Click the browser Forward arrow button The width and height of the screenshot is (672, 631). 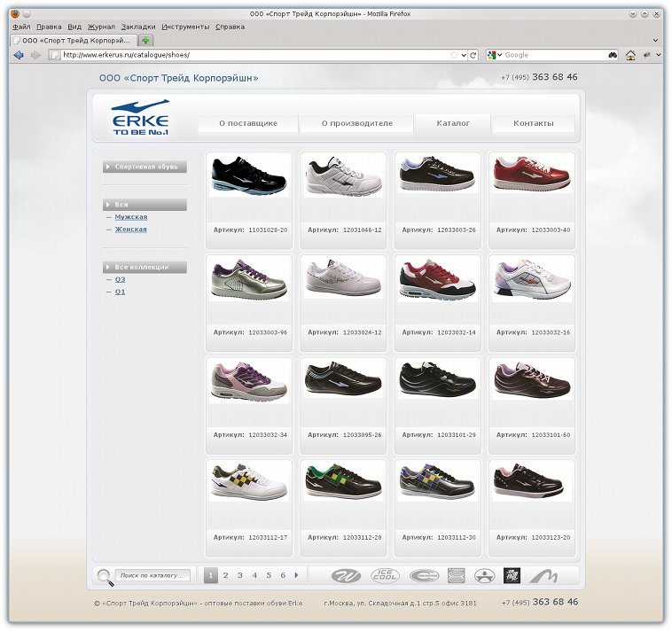(35, 55)
